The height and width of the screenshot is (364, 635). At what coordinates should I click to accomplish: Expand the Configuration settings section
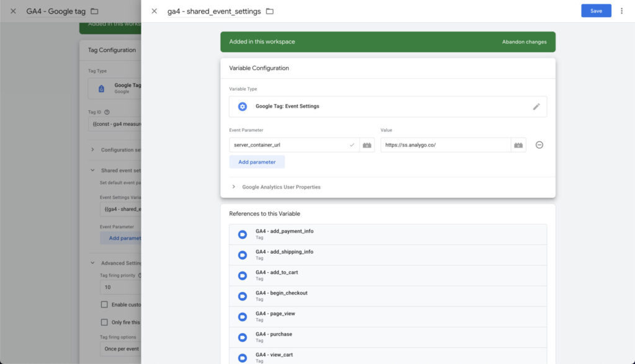point(92,149)
